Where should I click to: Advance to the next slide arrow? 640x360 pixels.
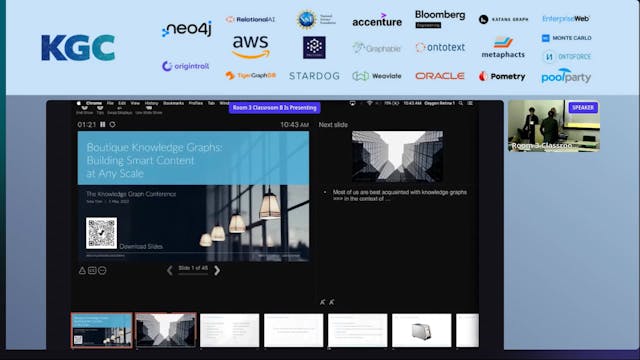point(217,270)
